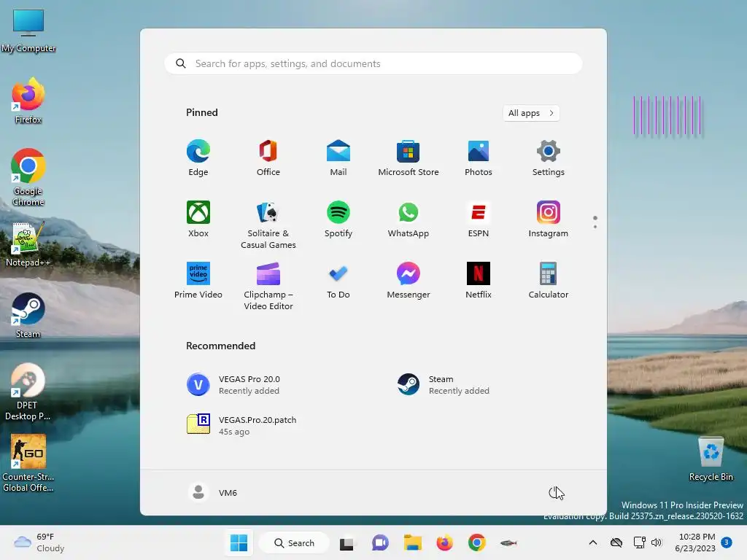
Task: Click the Start menu search field
Action: coord(373,64)
